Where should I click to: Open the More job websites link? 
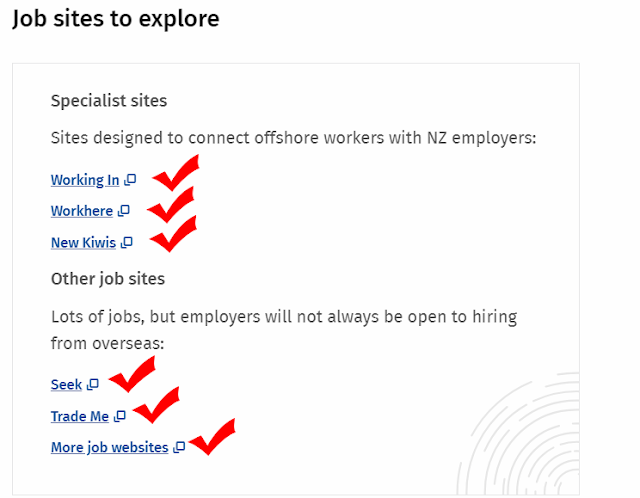[109, 447]
